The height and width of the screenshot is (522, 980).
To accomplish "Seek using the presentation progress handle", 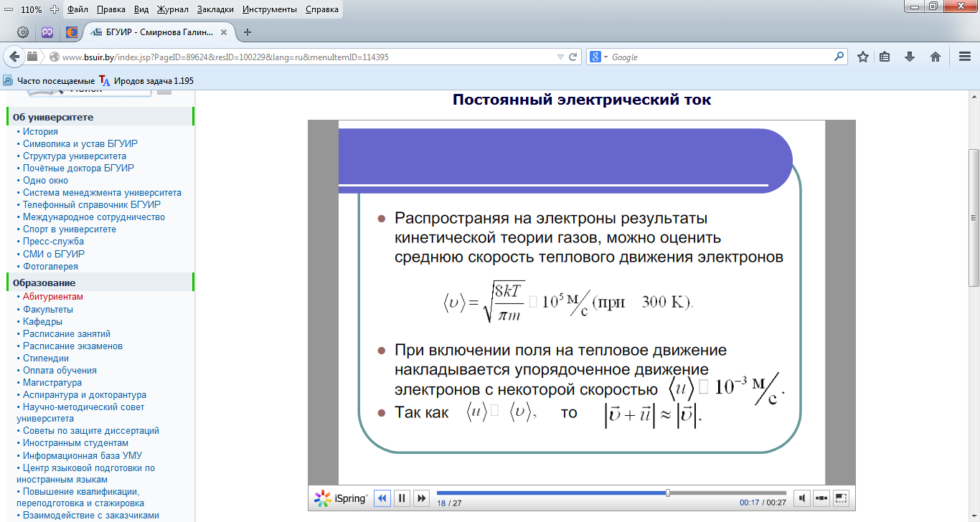I will 668,493.
